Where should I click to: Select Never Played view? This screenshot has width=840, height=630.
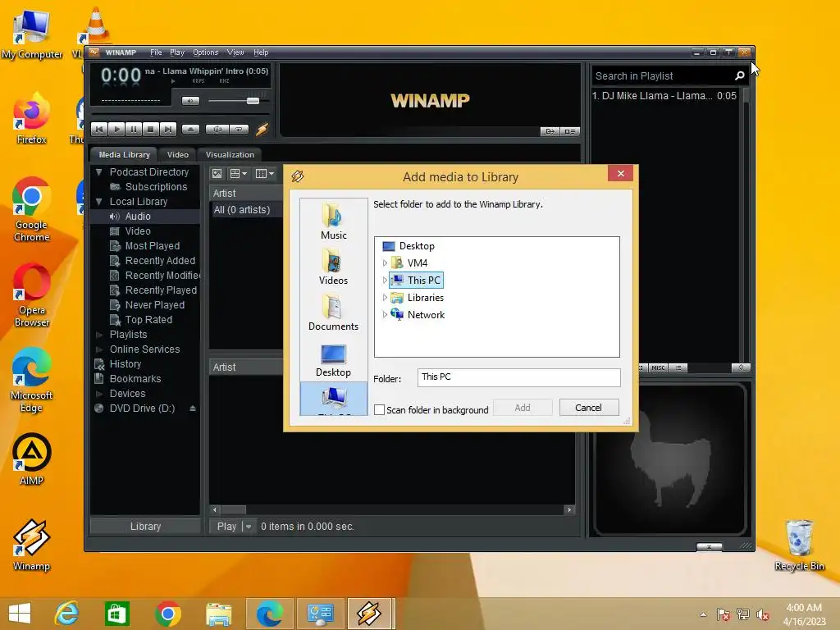(154, 305)
